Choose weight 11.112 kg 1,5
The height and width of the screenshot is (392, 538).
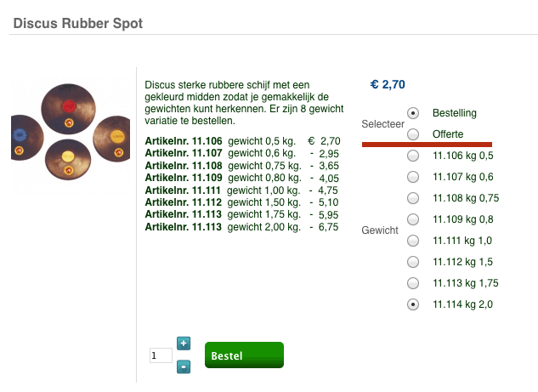pyautogui.click(x=413, y=262)
